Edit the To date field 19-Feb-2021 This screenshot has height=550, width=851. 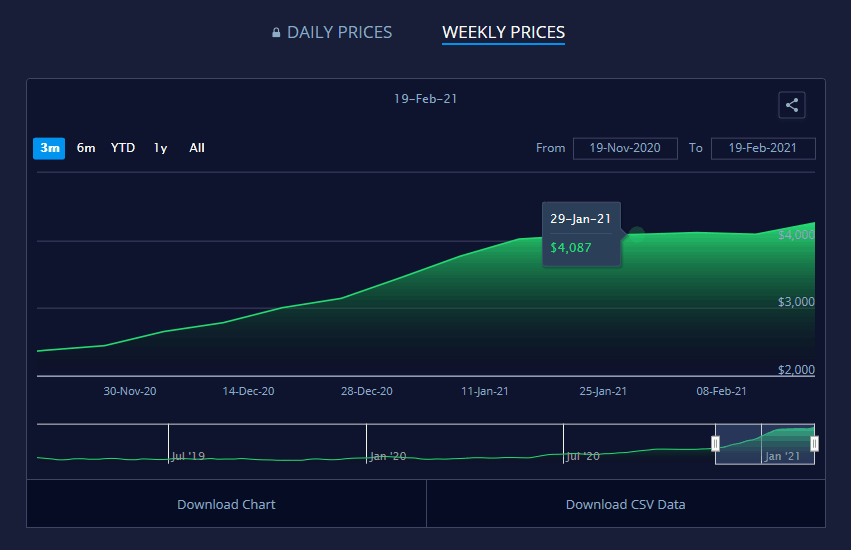click(x=762, y=148)
